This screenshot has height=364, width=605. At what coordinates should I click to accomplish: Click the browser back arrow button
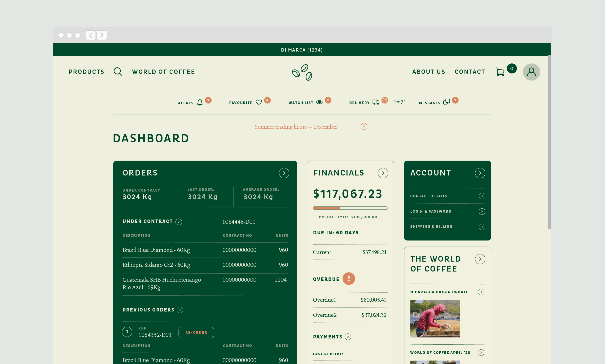tap(91, 35)
